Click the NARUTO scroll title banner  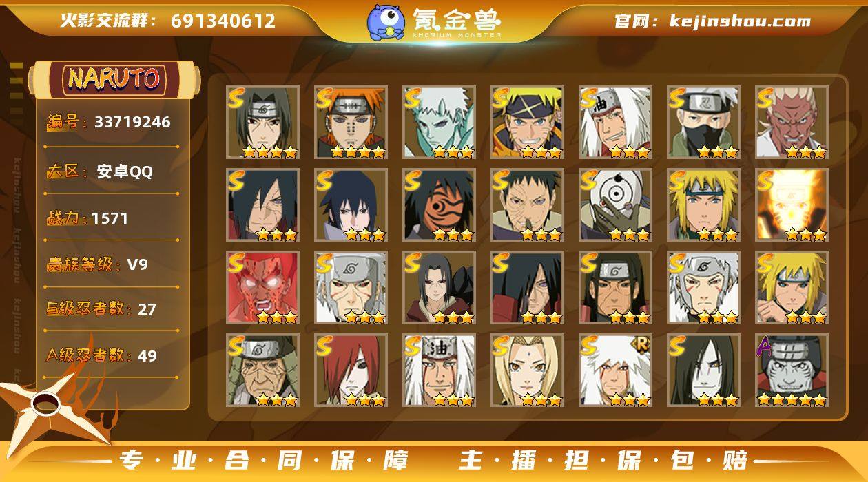pos(114,79)
